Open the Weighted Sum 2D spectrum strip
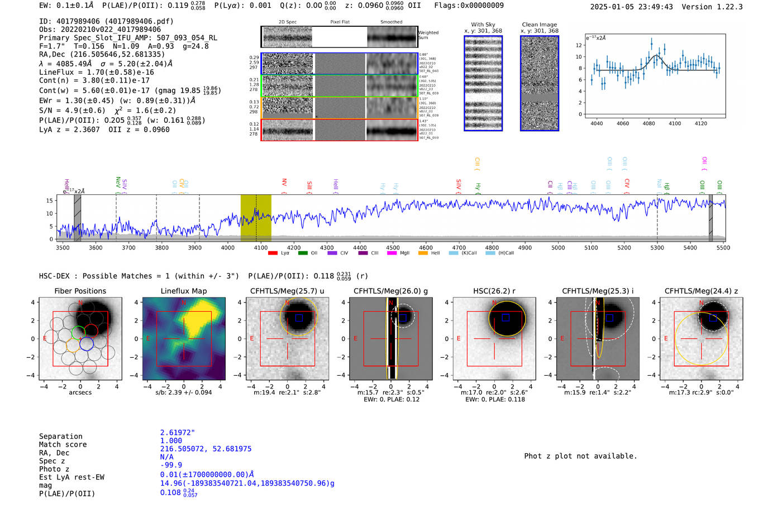 click(340, 37)
